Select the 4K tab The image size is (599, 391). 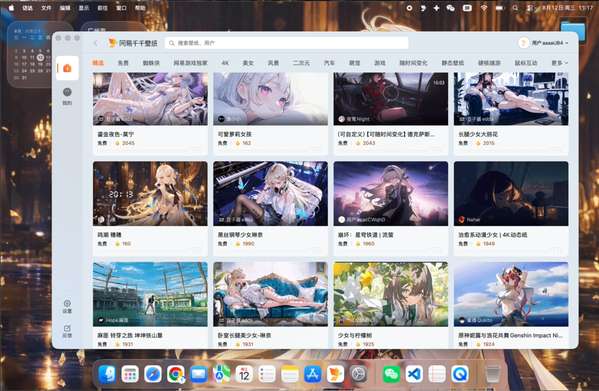pyautogui.click(x=225, y=63)
